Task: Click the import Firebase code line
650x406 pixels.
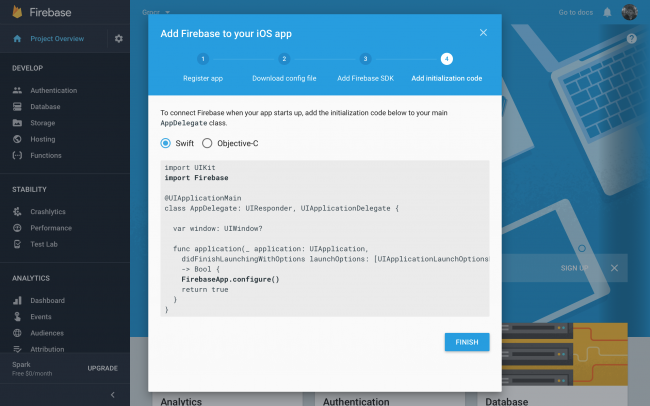Action: [x=196, y=178]
